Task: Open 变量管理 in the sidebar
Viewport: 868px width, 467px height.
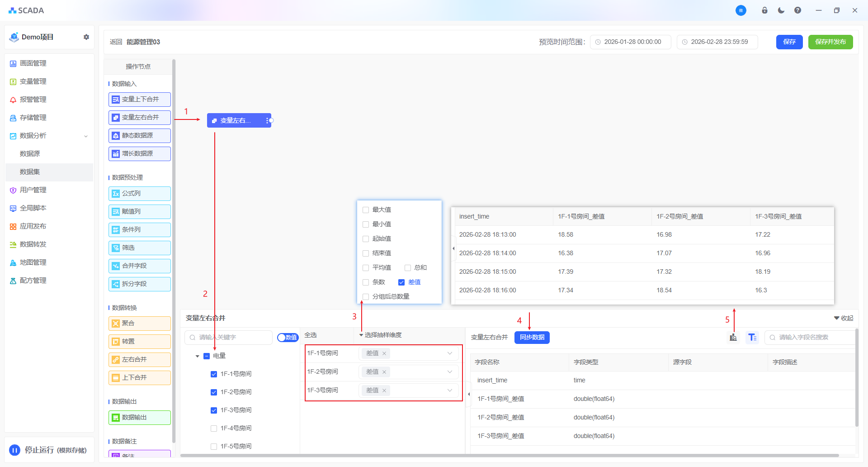Action: pos(33,81)
